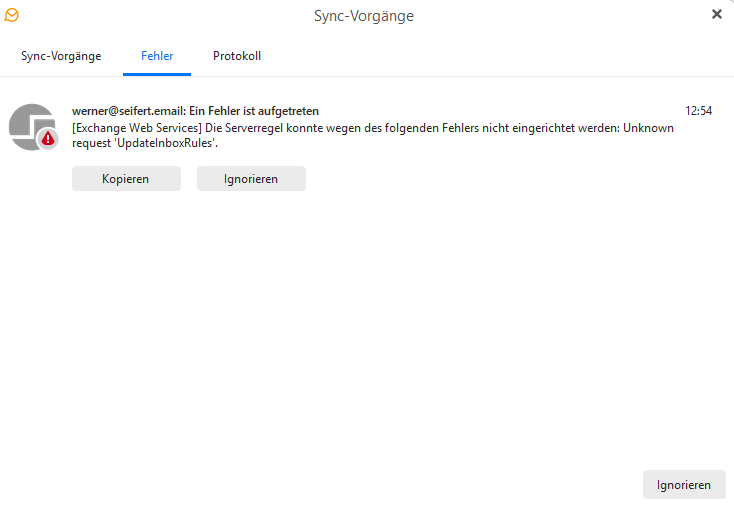734x506 pixels.
Task: Click the account avatar icon
Action: 30,125
